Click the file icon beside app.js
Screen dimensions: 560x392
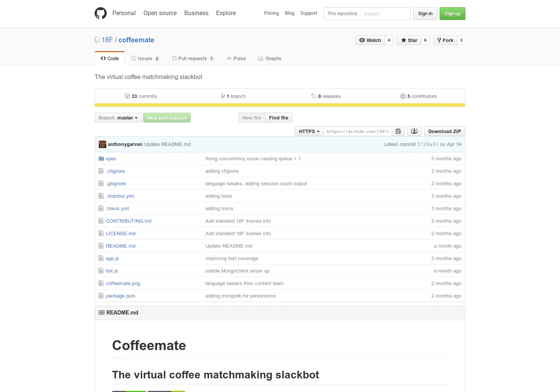coord(101,258)
